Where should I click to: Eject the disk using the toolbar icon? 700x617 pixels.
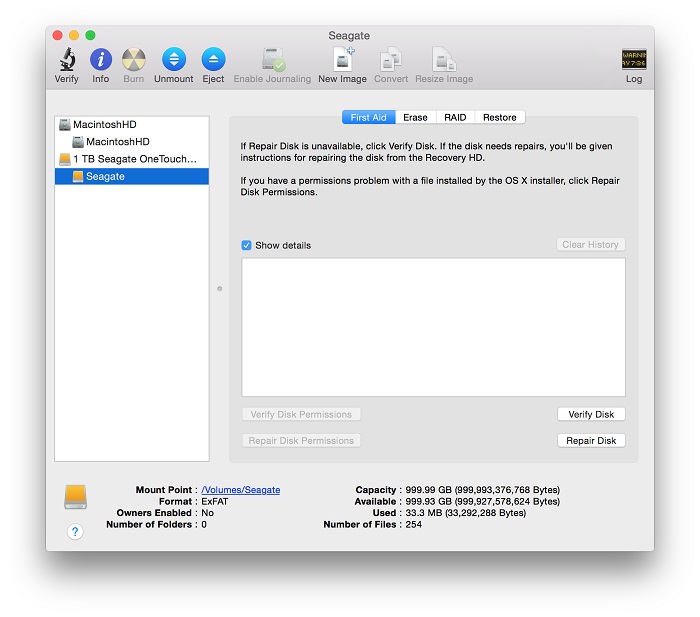click(x=213, y=60)
